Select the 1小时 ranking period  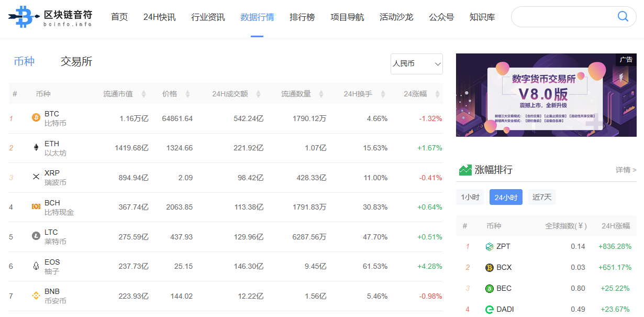[470, 197]
